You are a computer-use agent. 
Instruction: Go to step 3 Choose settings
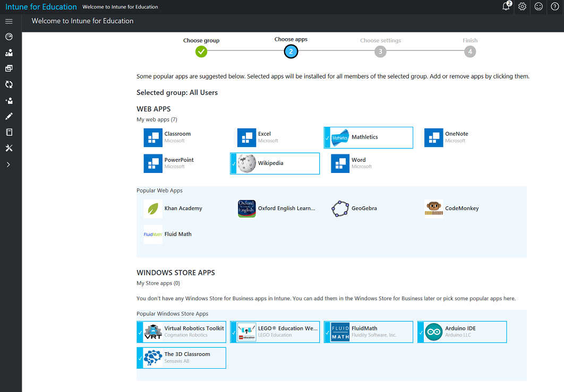click(381, 52)
